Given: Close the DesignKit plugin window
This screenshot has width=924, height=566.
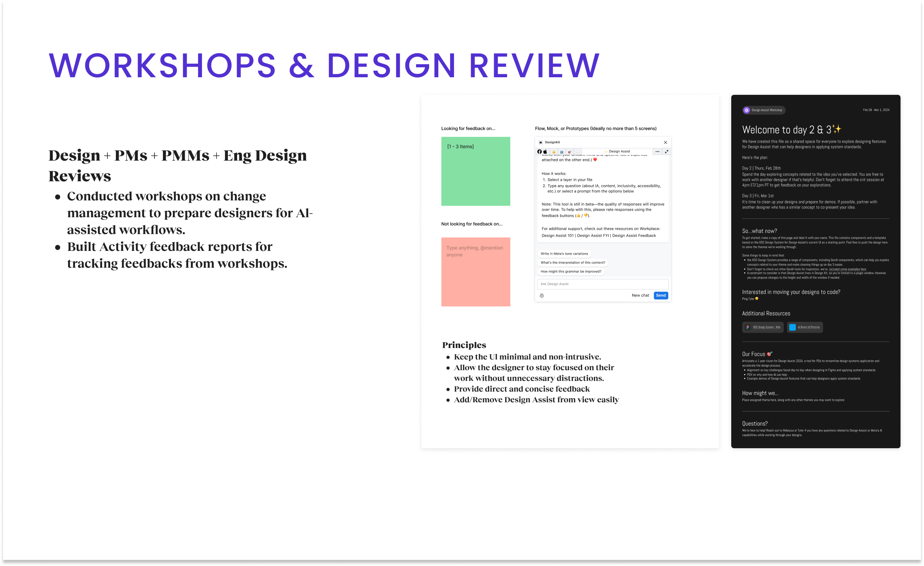Looking at the screenshot, I should point(665,142).
